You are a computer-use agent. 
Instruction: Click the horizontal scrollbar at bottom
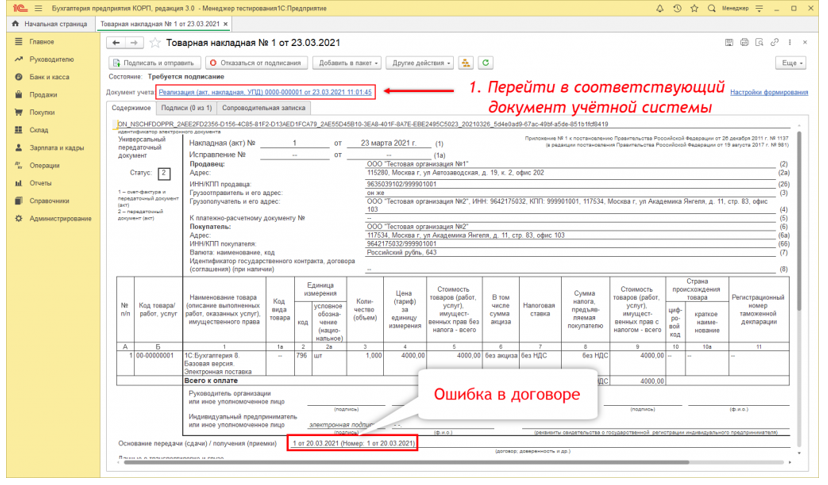click(406, 462)
